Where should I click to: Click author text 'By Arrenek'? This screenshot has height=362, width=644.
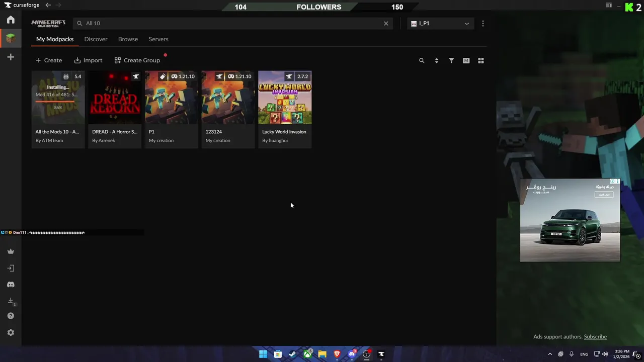pyautogui.click(x=104, y=140)
